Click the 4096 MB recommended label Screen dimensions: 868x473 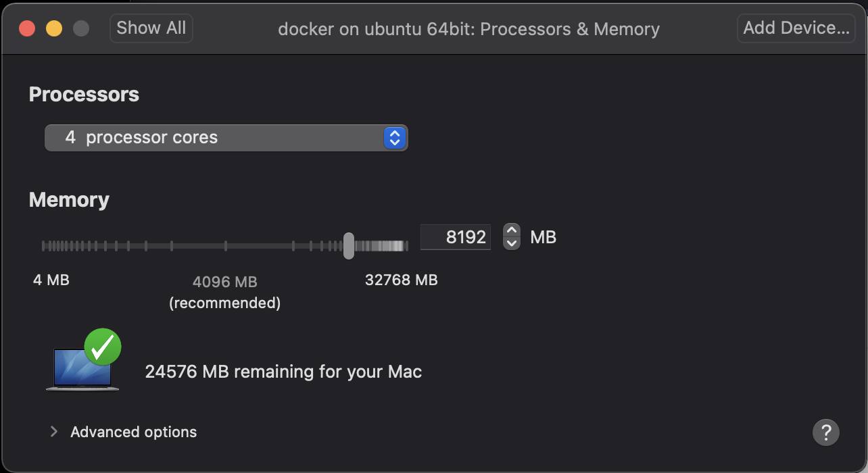pos(224,282)
